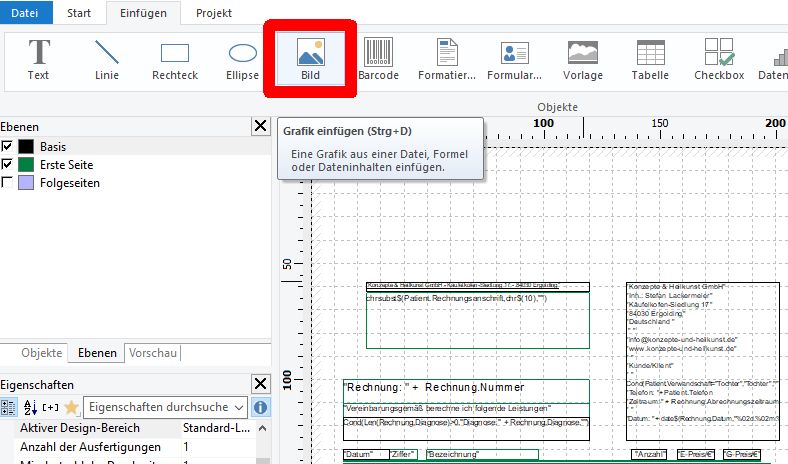Select the Ellipse shape tool
The width and height of the screenshot is (788, 464).
pos(242,58)
